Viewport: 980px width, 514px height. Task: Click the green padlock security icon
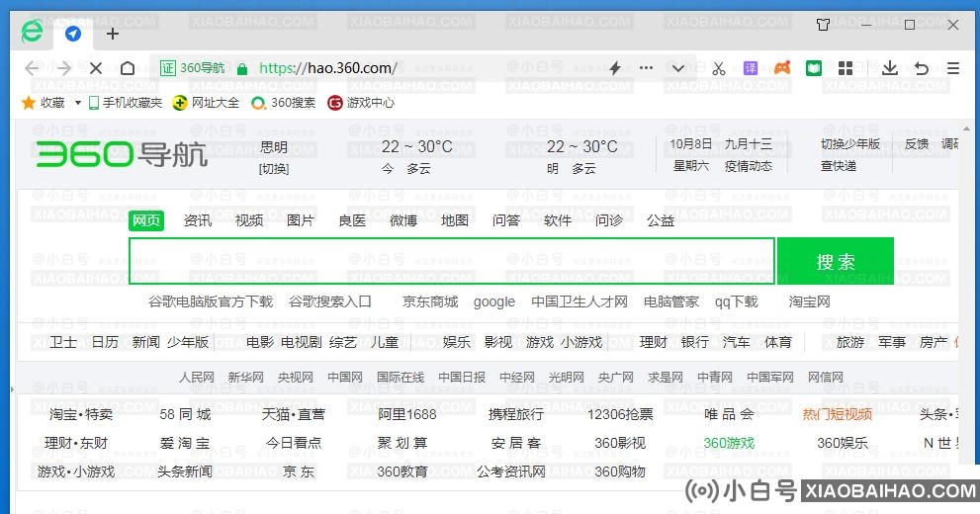pyautogui.click(x=242, y=69)
